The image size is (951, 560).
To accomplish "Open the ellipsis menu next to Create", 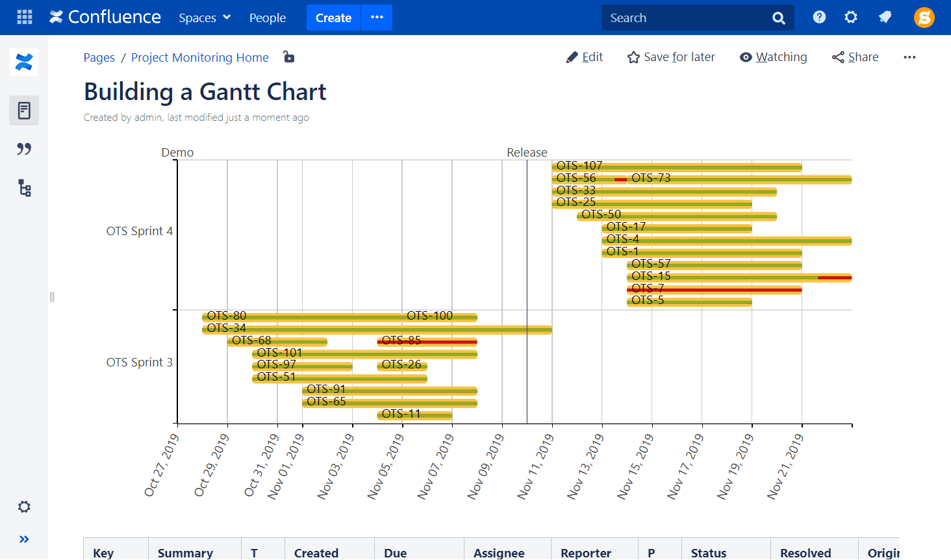I will click(x=376, y=18).
